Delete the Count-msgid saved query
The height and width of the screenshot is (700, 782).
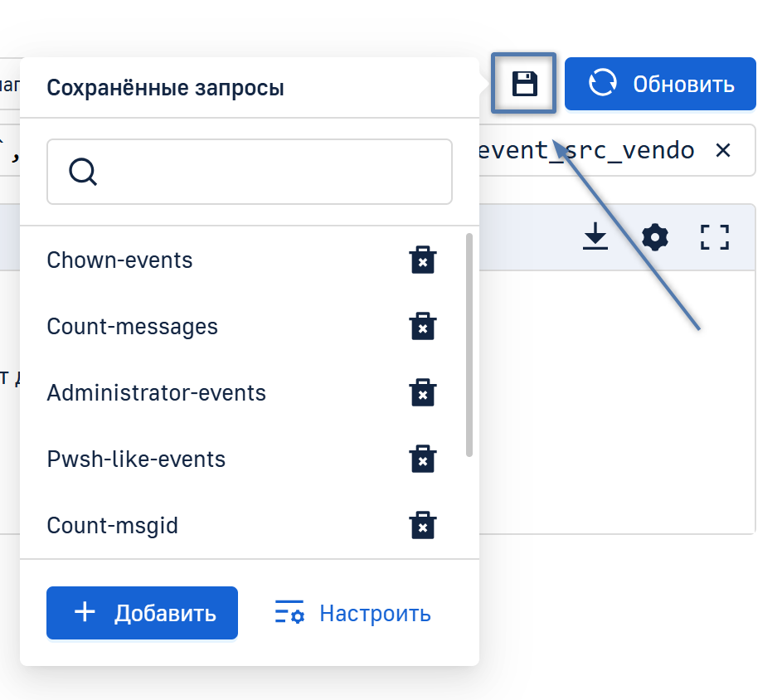tap(423, 526)
